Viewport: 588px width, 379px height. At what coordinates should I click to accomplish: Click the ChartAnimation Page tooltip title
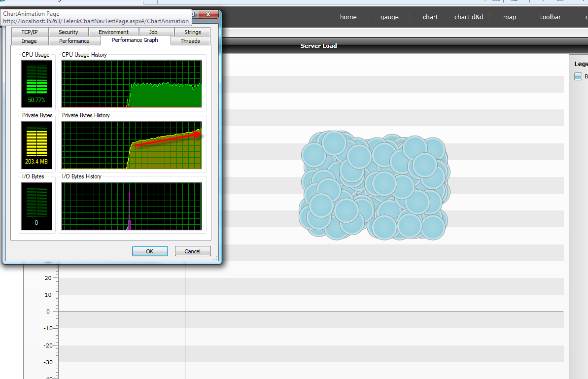coord(31,13)
